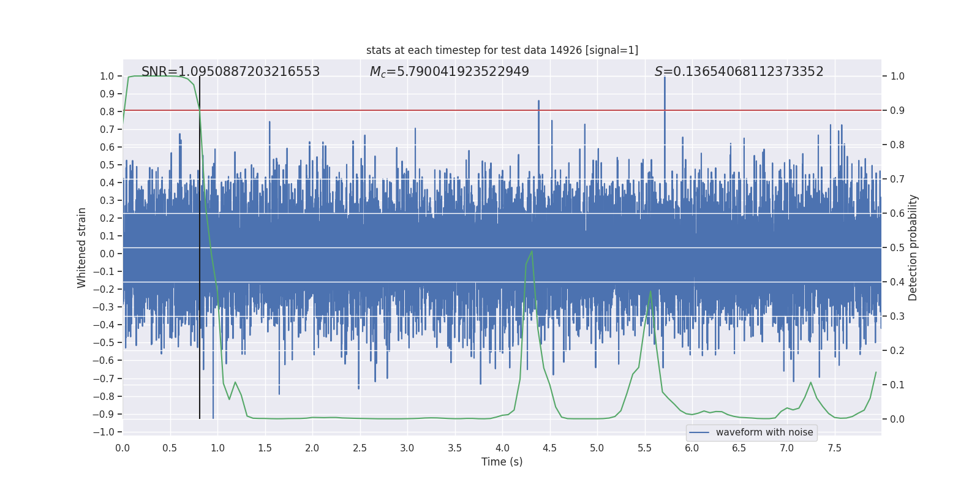Click the 'Time (s)' x-axis label
Image resolution: width=980 pixels, height=490 pixels.
point(502,462)
